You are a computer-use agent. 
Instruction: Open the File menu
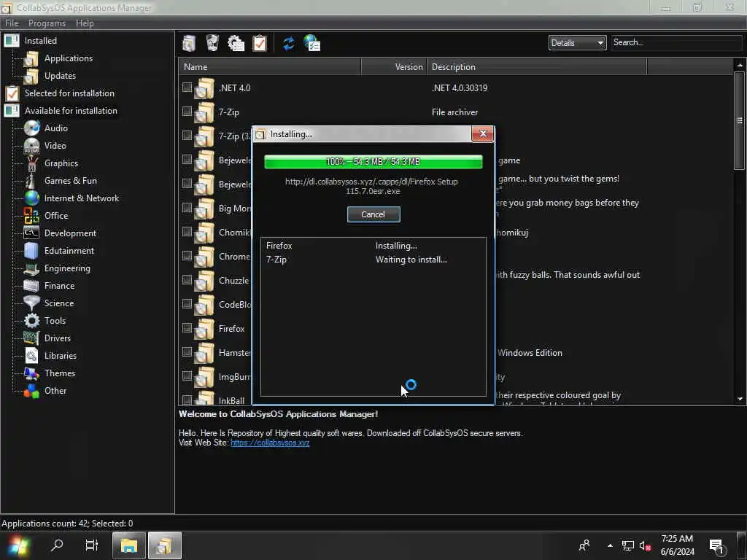12,23
